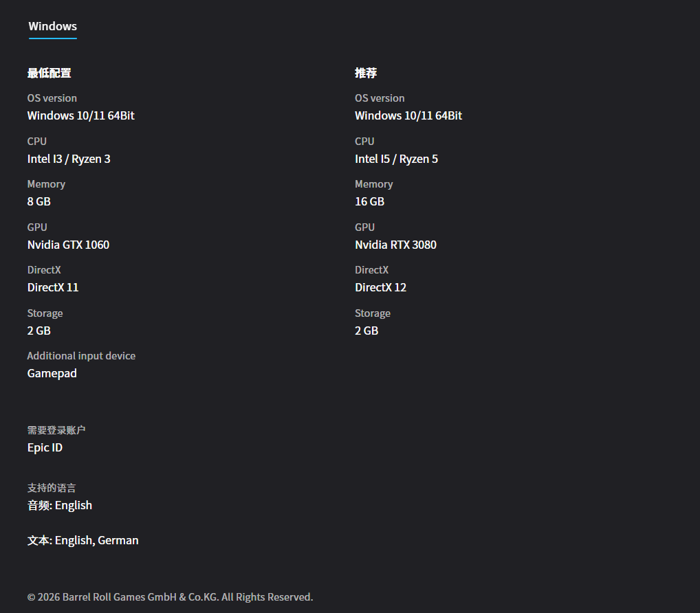
Task: Click the Epic ID account text
Action: (x=45, y=447)
